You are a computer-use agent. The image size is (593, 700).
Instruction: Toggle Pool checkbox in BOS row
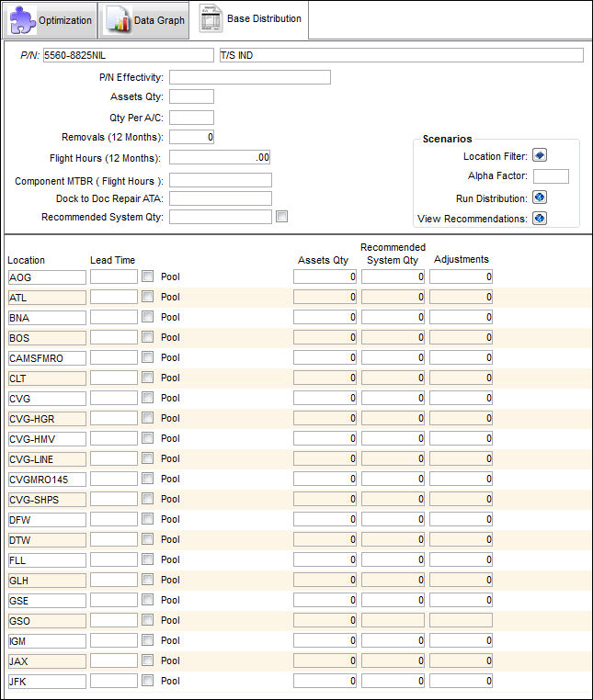[147, 337]
